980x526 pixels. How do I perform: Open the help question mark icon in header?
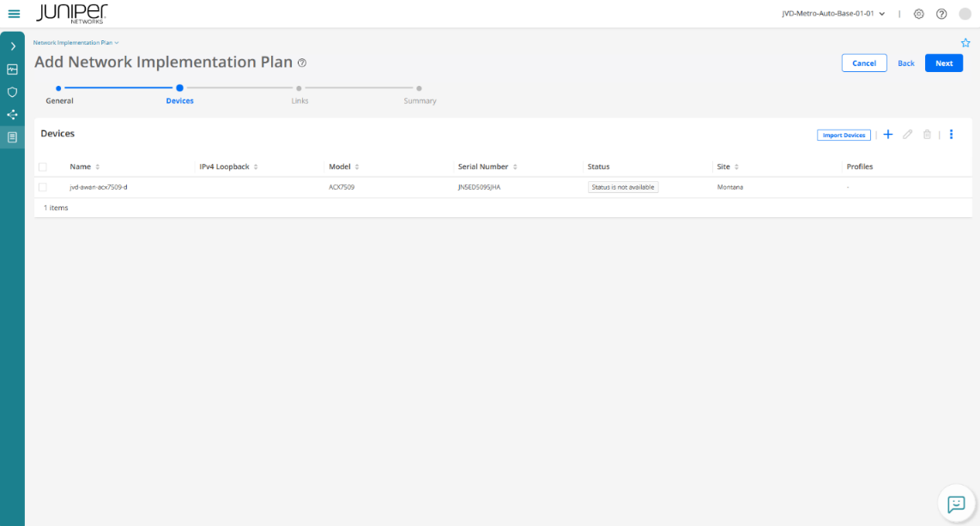tap(941, 14)
